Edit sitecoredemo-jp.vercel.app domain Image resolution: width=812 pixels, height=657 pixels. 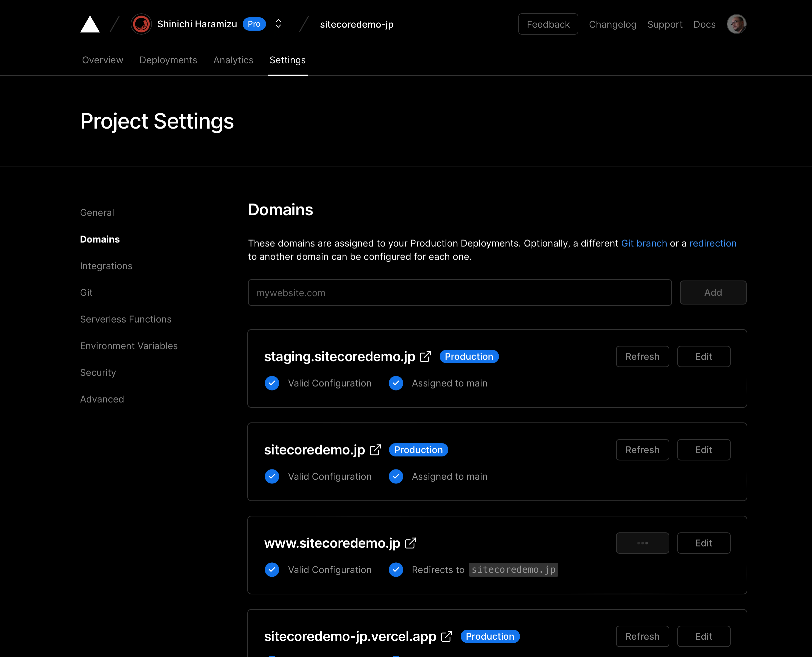tap(703, 636)
